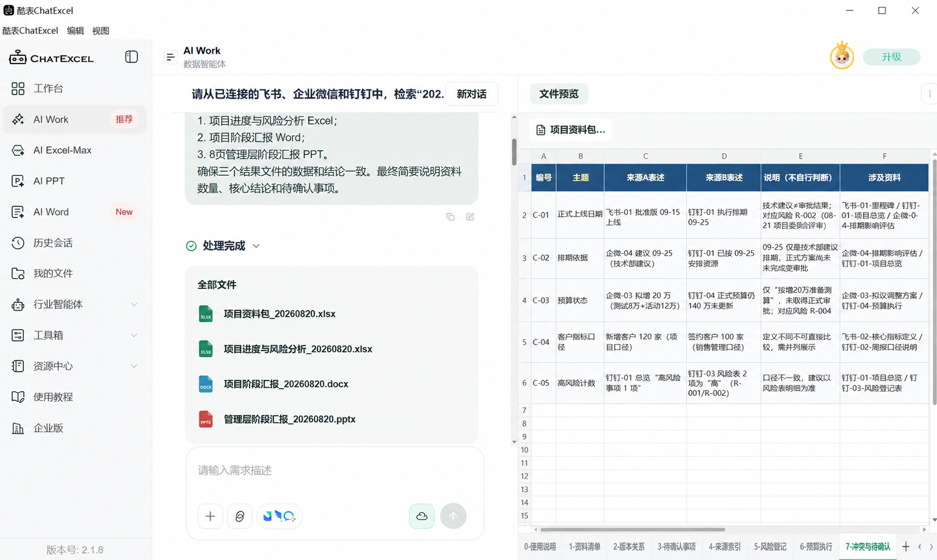Screen dimensions: 937x560
Task: Click cell C-03 in column A
Action: [544, 301]
